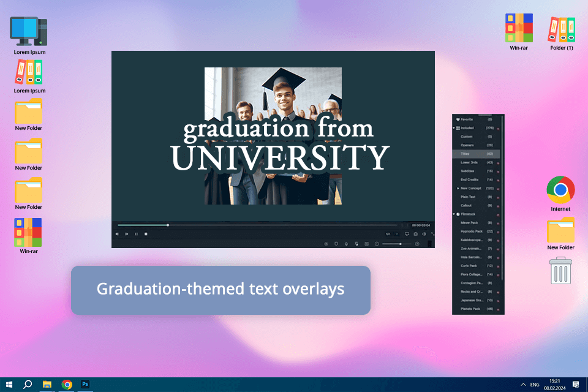Open the Meow Pack
This screenshot has height=392, width=588.
click(x=477, y=223)
